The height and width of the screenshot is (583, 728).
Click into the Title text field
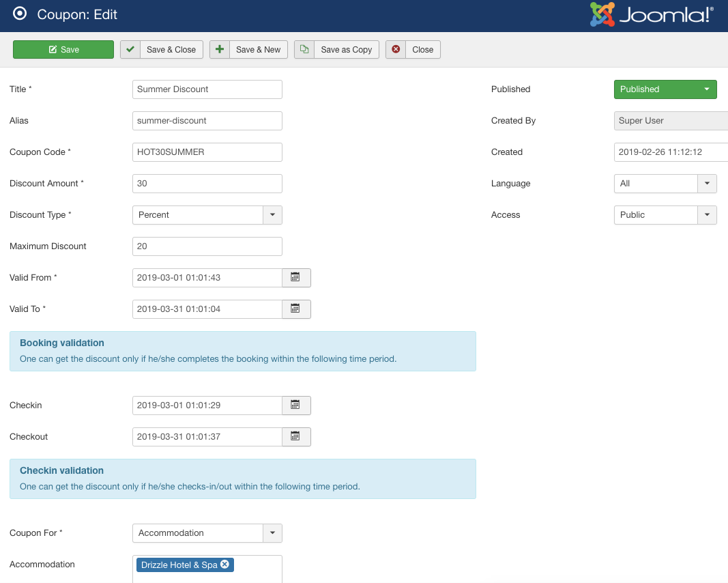[207, 89]
